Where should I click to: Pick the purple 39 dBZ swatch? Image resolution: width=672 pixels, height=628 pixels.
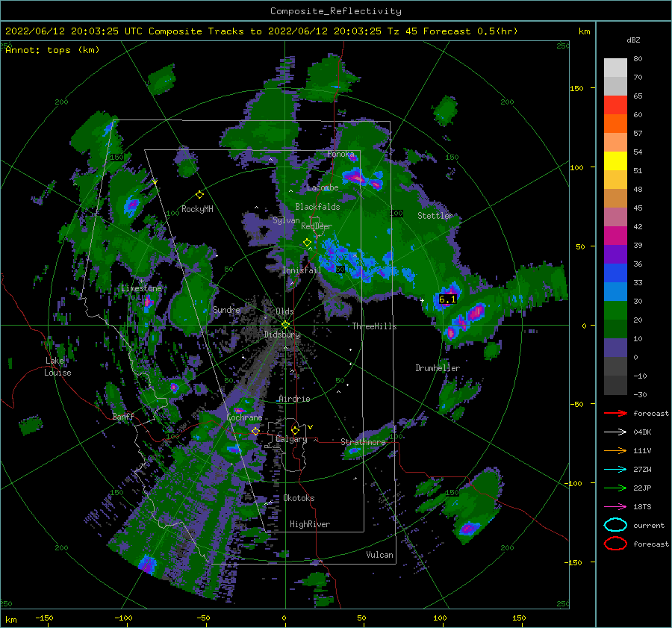pos(615,254)
